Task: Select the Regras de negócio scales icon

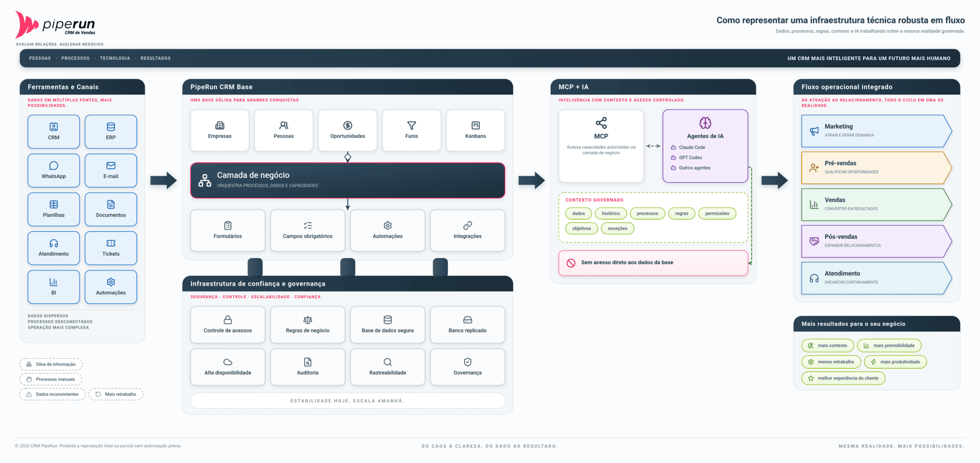Action: [x=308, y=320]
